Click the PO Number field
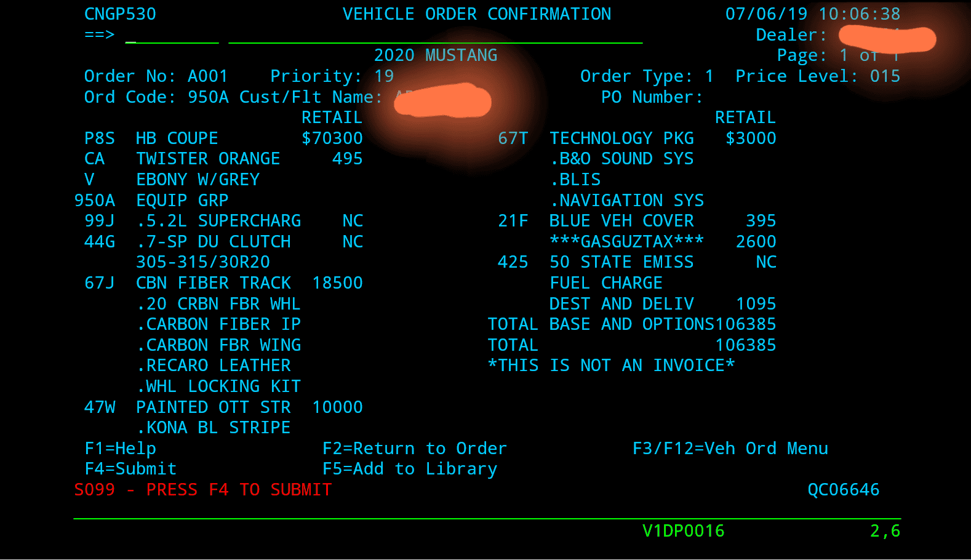Screen dimensions: 971x560 coord(652,97)
